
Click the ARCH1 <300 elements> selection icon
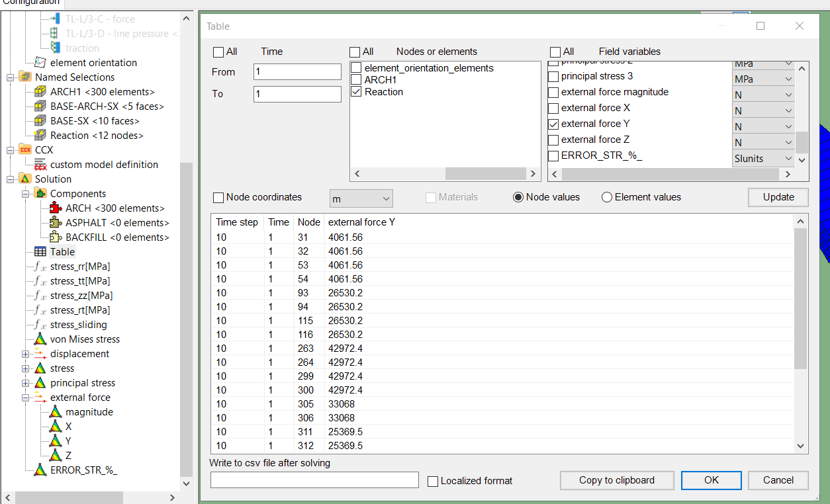[40, 92]
